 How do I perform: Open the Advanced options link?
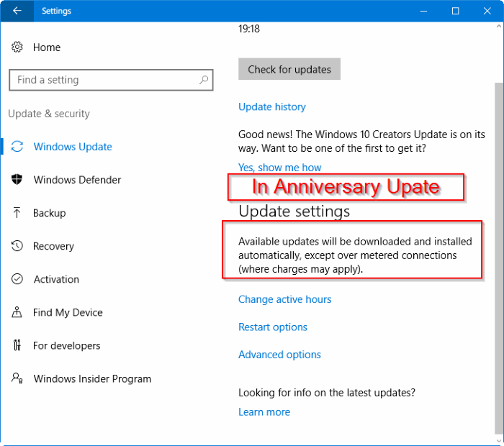[x=279, y=355]
